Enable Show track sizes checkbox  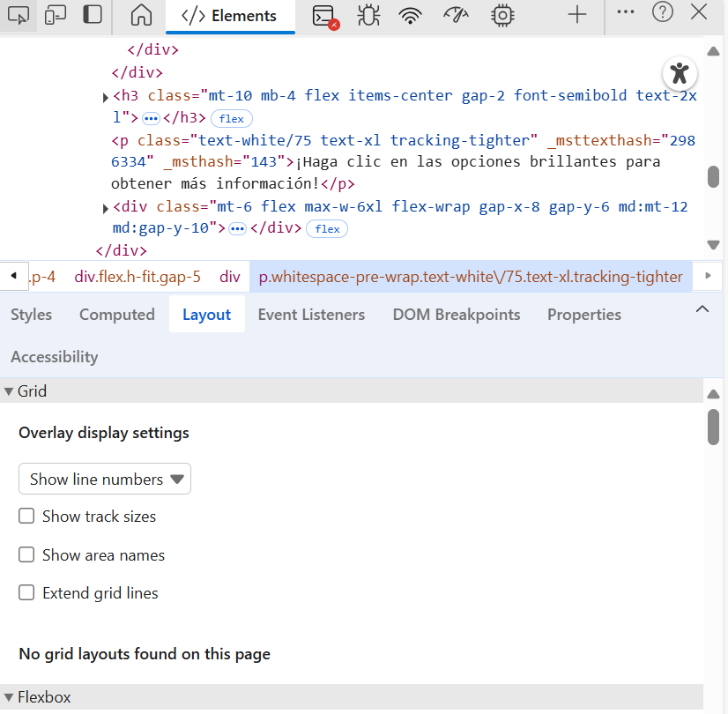coord(26,516)
